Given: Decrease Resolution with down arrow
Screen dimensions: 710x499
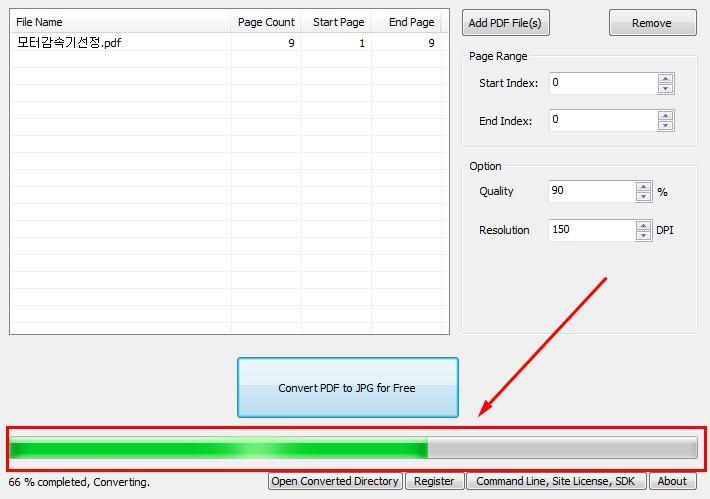Looking at the screenshot, I should [643, 235].
